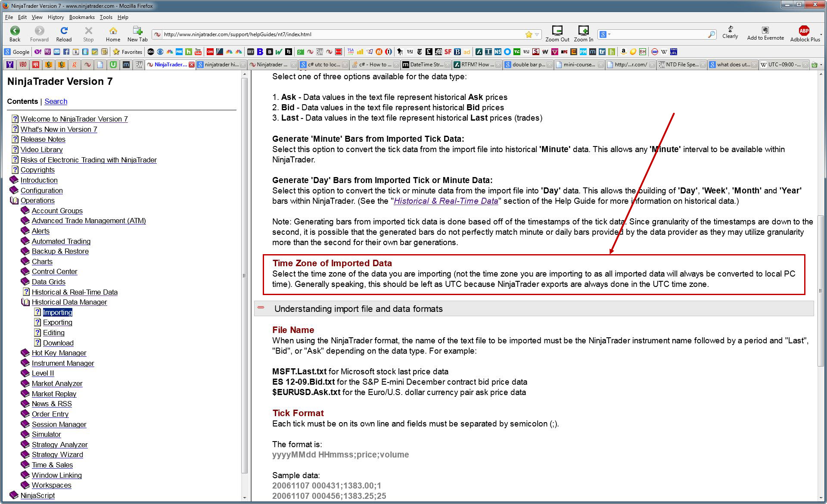Open the URL history dropdown arrow
827x504 pixels.
tap(537, 34)
